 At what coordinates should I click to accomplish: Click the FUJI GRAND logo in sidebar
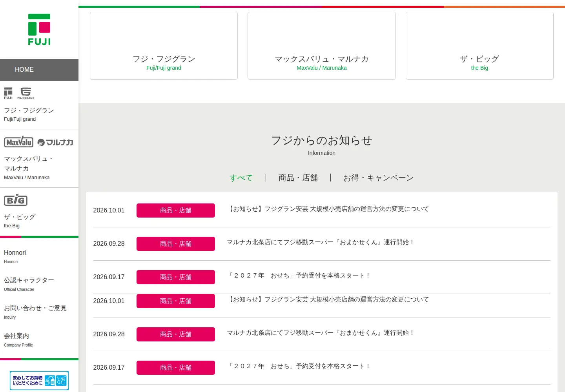26,93
